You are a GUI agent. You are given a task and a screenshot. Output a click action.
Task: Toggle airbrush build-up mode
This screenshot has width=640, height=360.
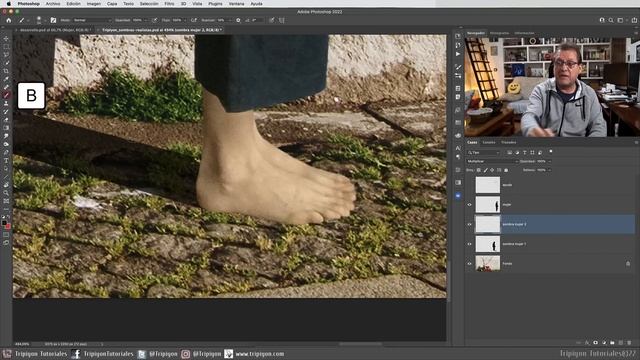(x=194, y=20)
